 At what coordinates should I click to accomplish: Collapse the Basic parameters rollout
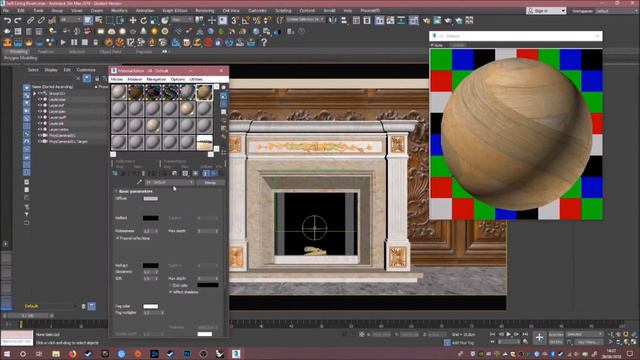(135, 191)
